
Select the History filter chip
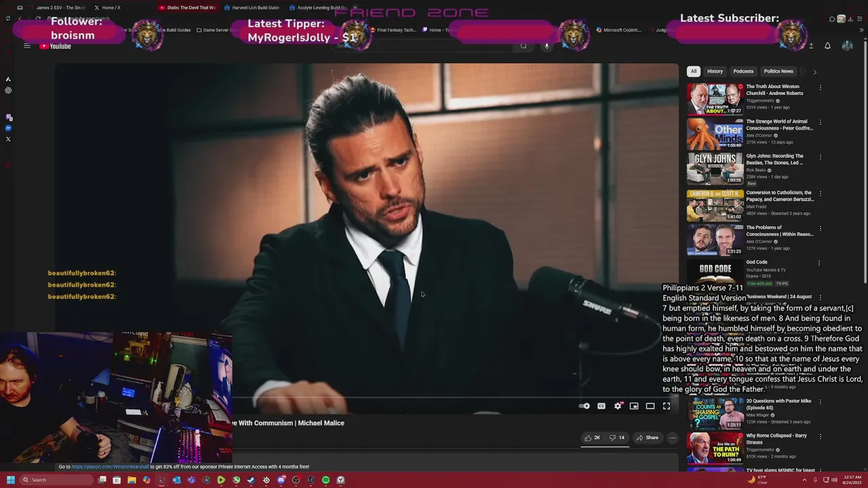click(715, 71)
